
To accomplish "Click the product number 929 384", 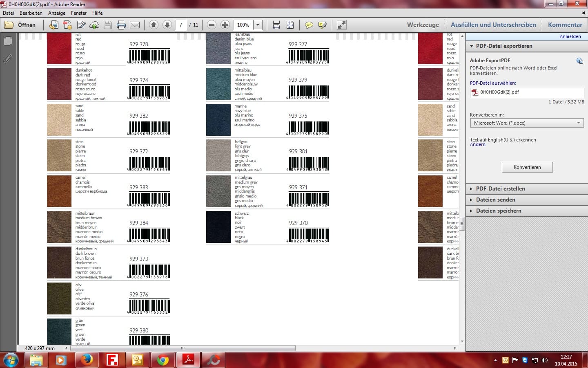I will (139, 223).
